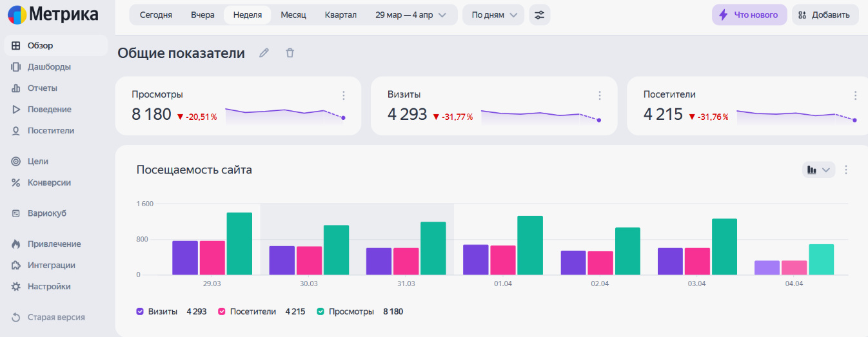Screen dimensions: 868x337
Task: Open three-dot menu on Посетители card
Action: pyautogui.click(x=856, y=95)
